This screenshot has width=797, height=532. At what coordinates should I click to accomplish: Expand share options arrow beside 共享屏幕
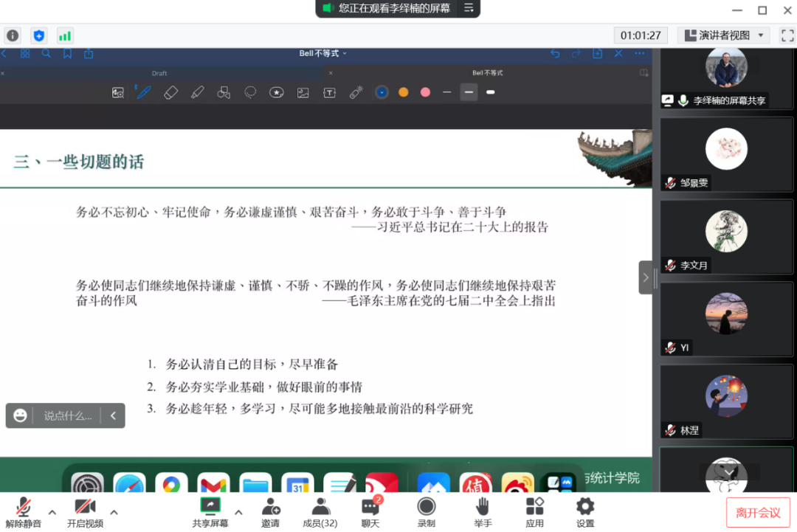point(238,512)
